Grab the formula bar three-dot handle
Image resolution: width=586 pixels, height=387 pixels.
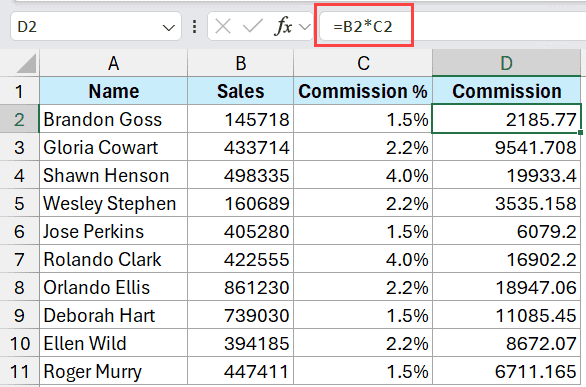point(194,27)
